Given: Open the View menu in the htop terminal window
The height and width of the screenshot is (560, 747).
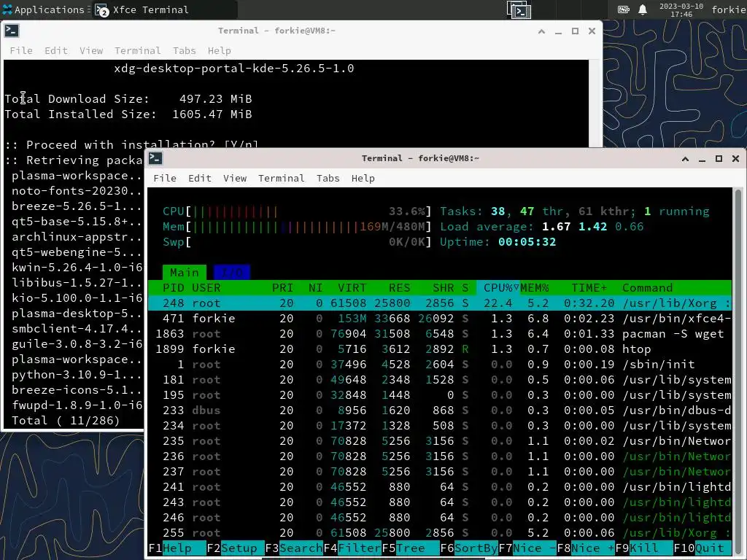Looking at the screenshot, I should 235,178.
